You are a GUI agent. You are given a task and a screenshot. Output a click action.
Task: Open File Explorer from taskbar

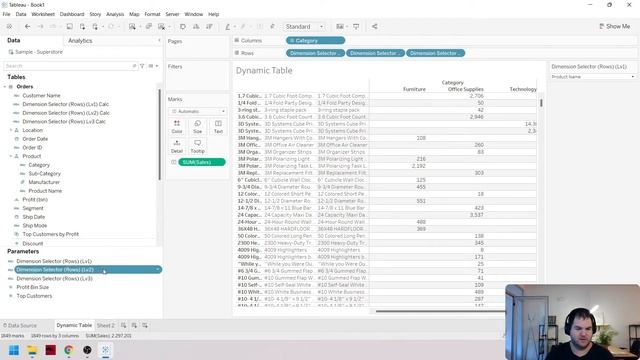(32, 350)
